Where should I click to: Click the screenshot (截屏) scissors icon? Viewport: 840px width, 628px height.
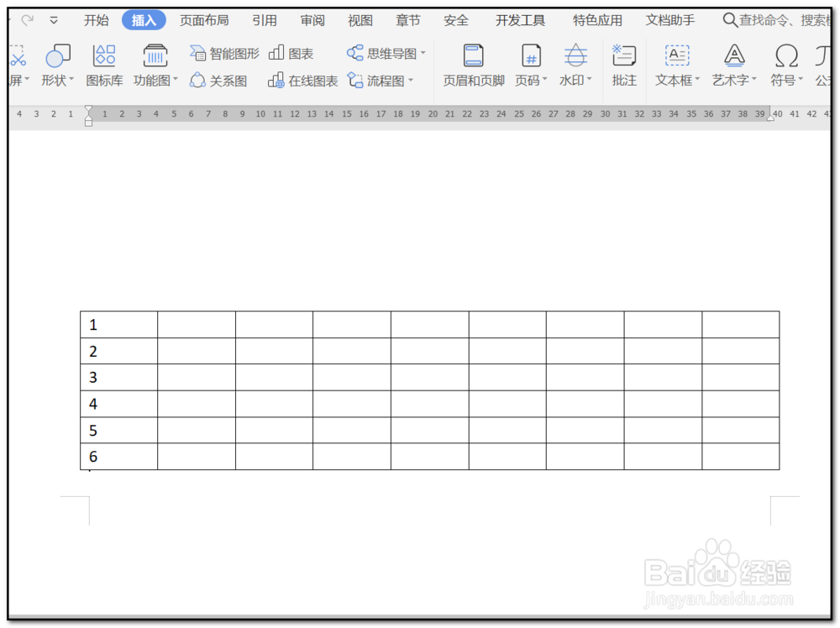pyautogui.click(x=18, y=55)
